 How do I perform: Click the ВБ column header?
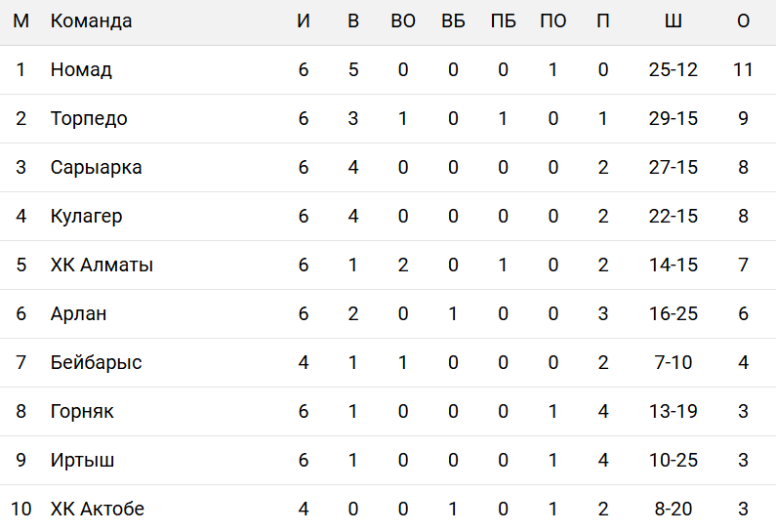[x=453, y=21]
